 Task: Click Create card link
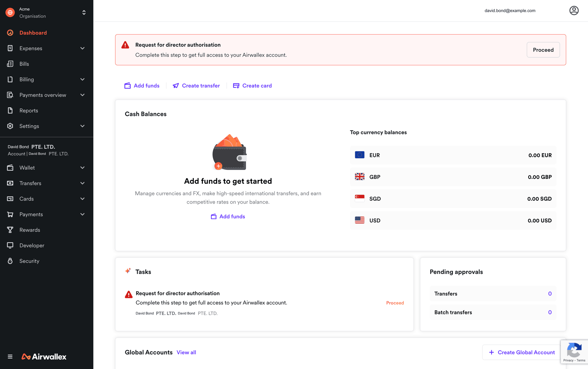pyautogui.click(x=252, y=86)
